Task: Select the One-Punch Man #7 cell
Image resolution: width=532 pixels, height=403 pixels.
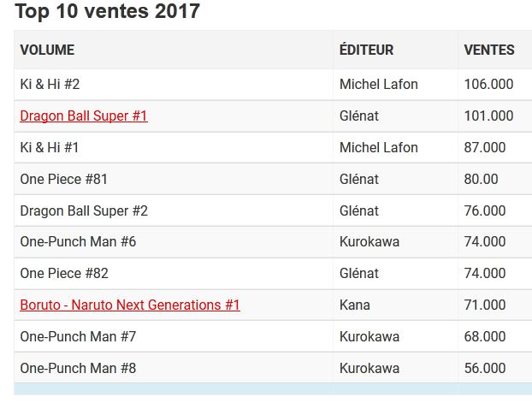Action: point(78,336)
